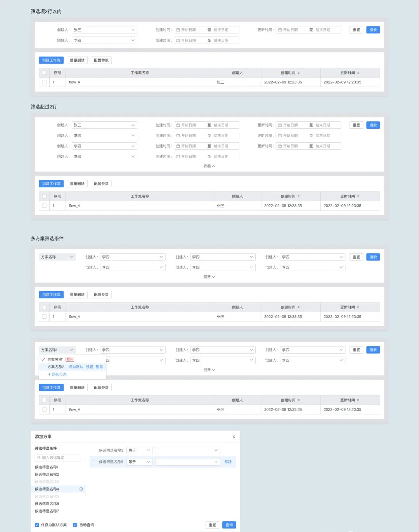
Task: Expand filters with 展开 in 方案名称1 panel
Action: tap(209, 370)
